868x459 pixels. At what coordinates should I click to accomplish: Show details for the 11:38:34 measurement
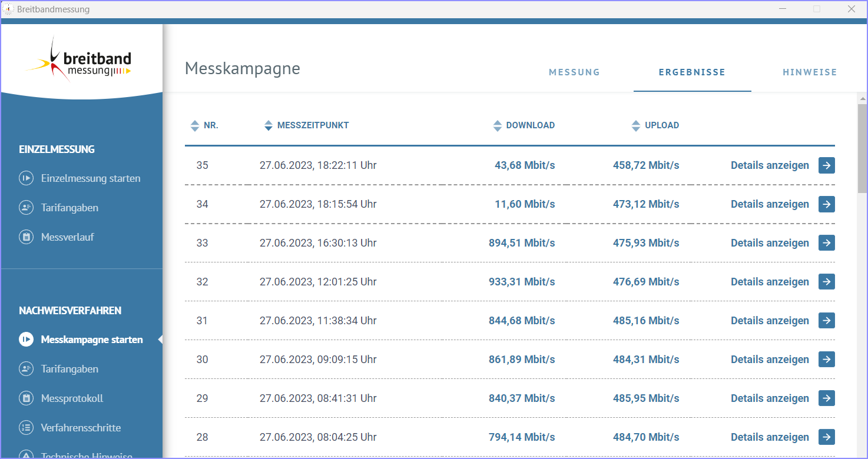pyautogui.click(x=770, y=321)
